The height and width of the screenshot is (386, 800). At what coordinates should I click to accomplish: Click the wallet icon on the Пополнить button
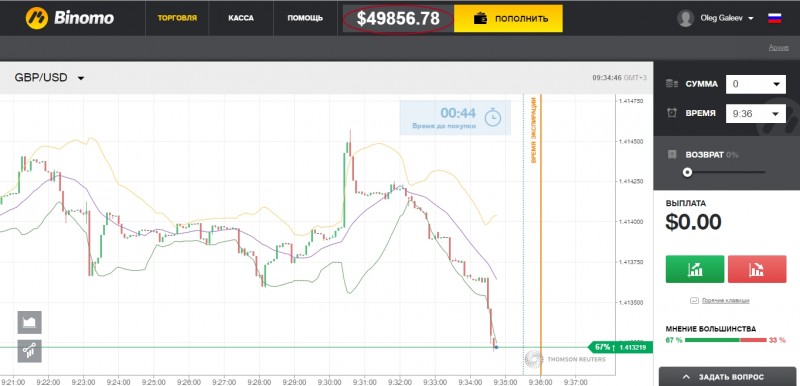click(x=480, y=19)
